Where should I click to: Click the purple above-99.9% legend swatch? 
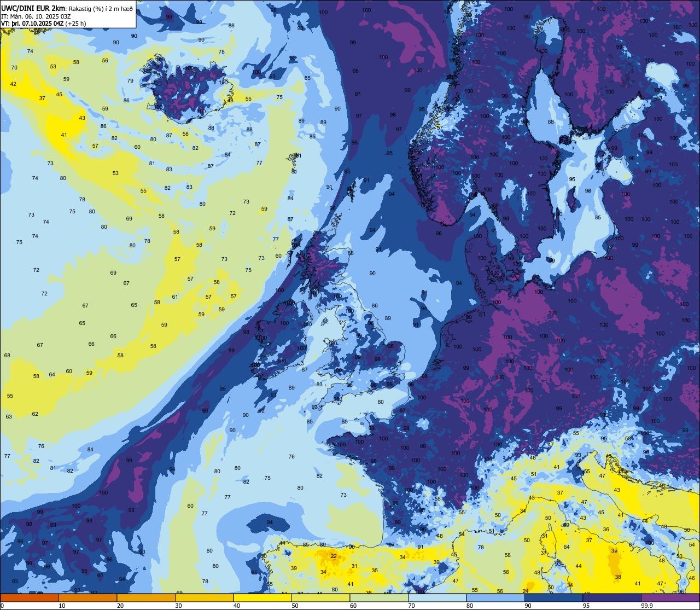pos(670,597)
